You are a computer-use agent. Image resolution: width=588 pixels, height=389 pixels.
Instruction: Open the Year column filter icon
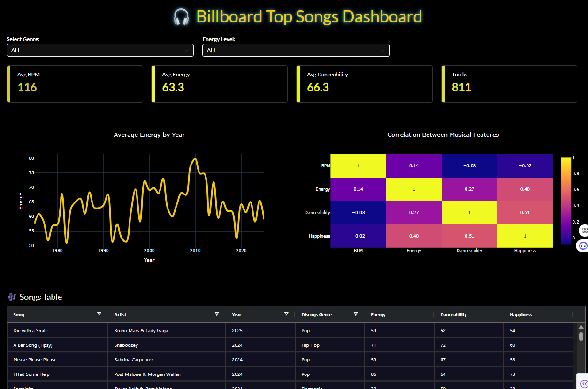pos(286,314)
